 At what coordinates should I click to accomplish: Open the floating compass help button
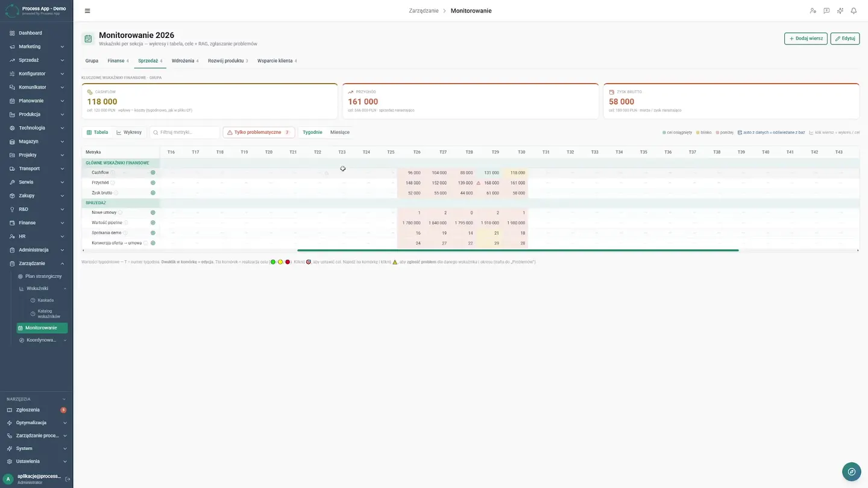852,472
